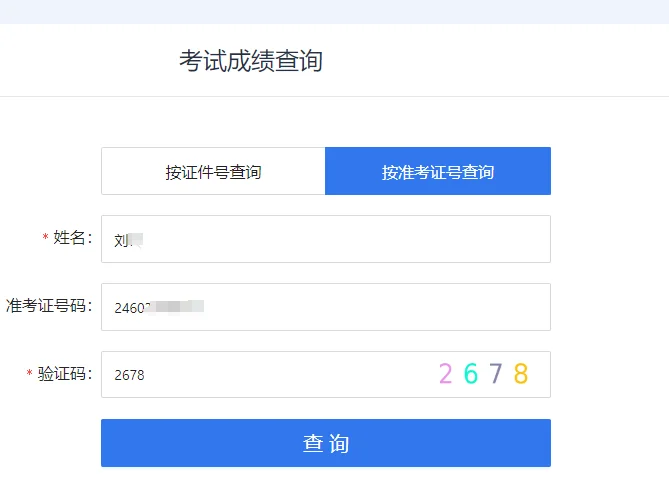Click the gray digit 7 in captcha

[x=496, y=374]
